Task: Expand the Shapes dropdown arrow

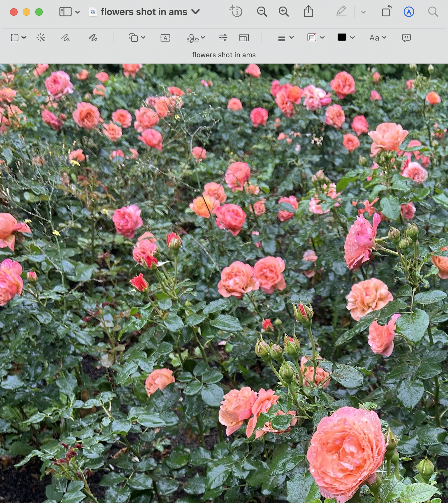Action: click(x=143, y=37)
